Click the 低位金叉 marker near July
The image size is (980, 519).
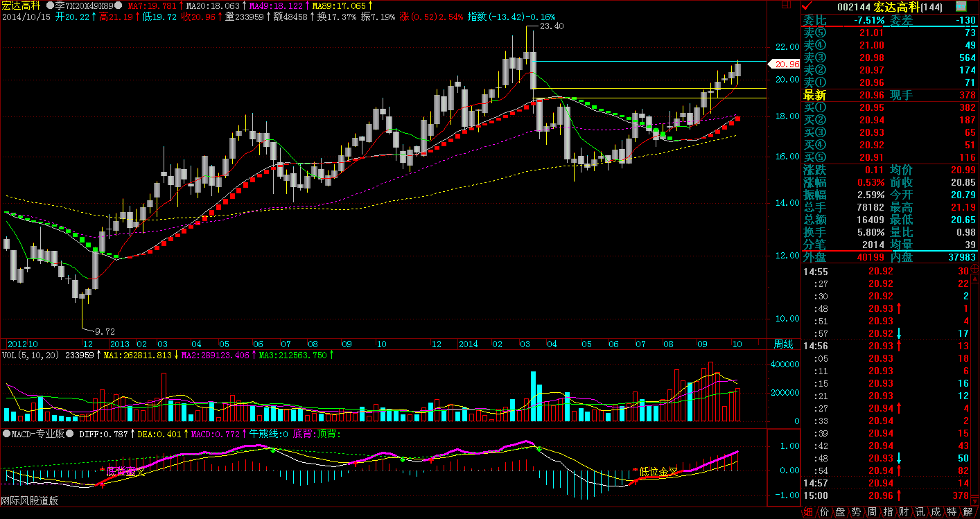pyautogui.click(x=658, y=472)
